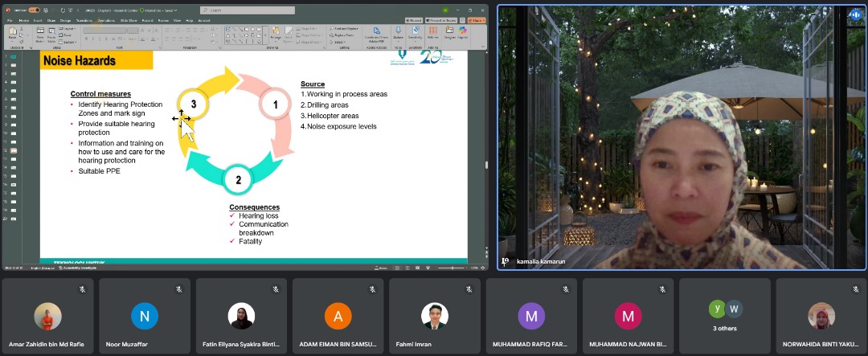868x356 pixels.
Task: Click the Add-ins icon
Action: 433,31
